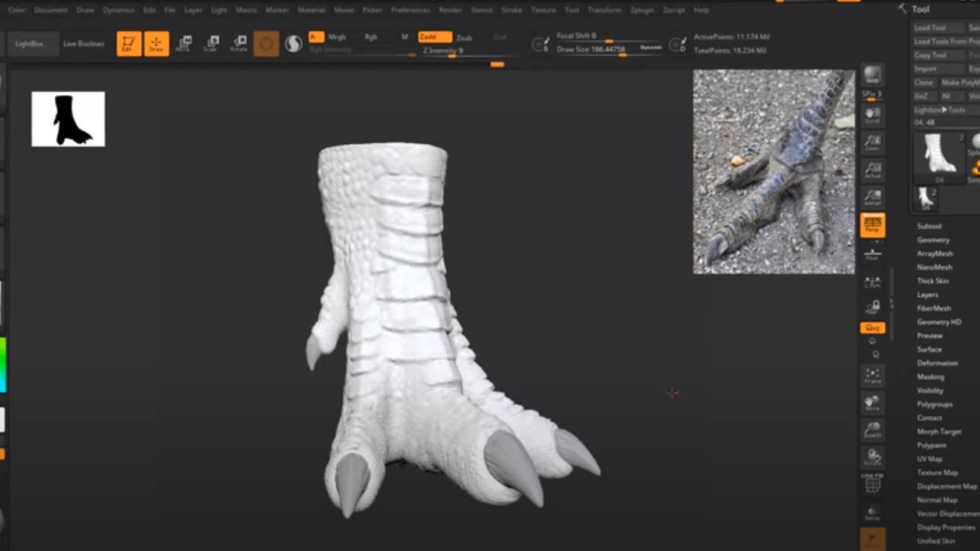Select the Scale tool in the top toolbar
Image resolution: width=980 pixels, height=551 pixels.
(x=211, y=43)
